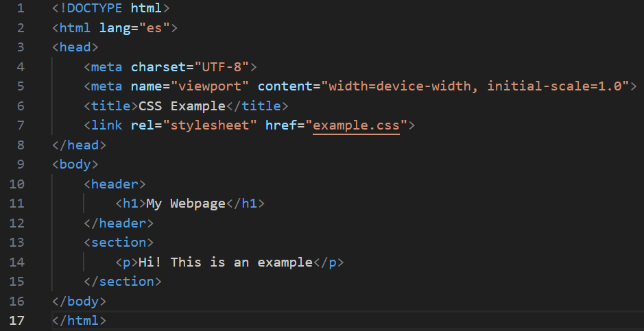Click the DOCTYPE declaration on line 1
Screen dimensions: 644x331
(x=111, y=8)
